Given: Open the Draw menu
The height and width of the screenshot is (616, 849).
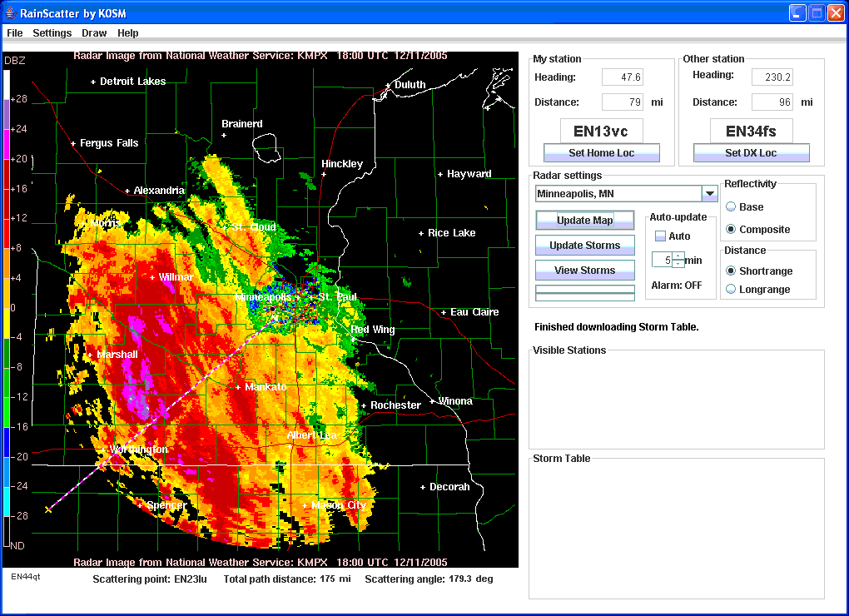Looking at the screenshot, I should (x=94, y=33).
